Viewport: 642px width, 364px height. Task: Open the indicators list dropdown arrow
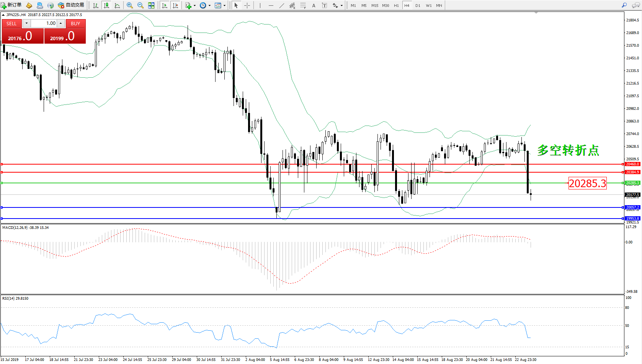click(194, 5)
